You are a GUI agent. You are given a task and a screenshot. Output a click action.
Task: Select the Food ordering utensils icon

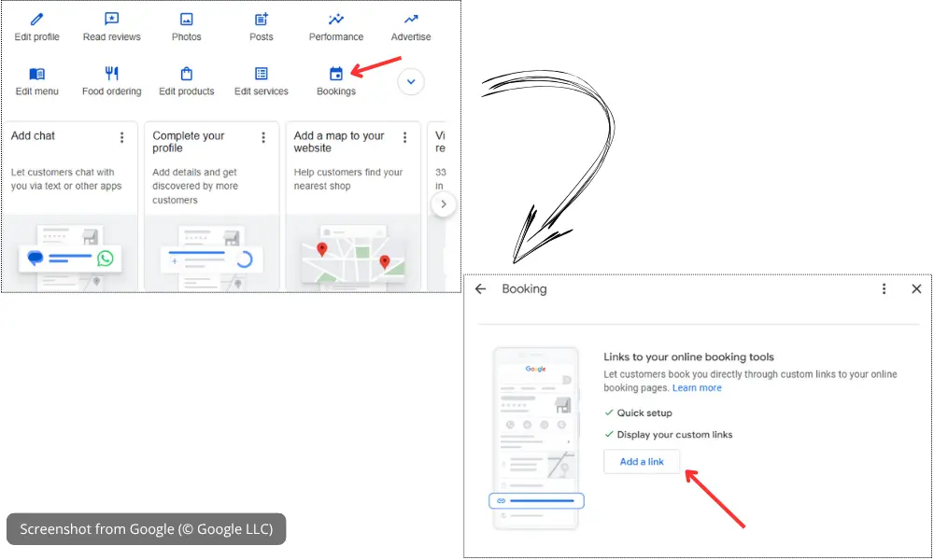coord(111,72)
